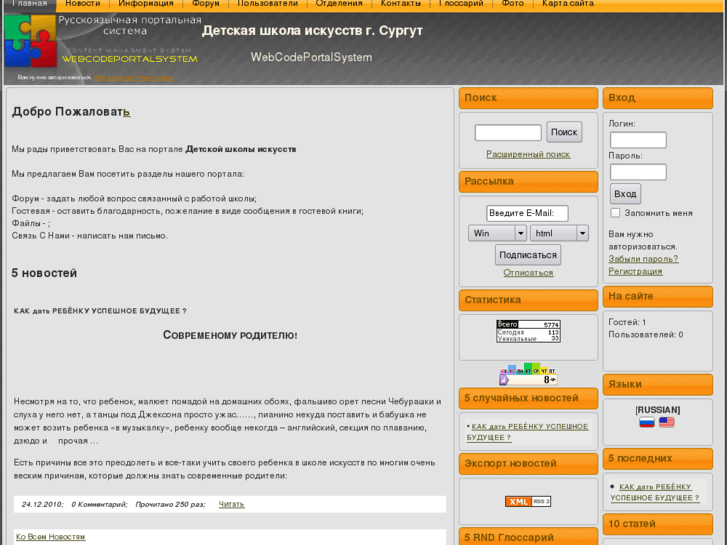This screenshot has height=545, width=727.
Task: Click the '5 RND Глоссарий' panel header
Action: click(528, 537)
